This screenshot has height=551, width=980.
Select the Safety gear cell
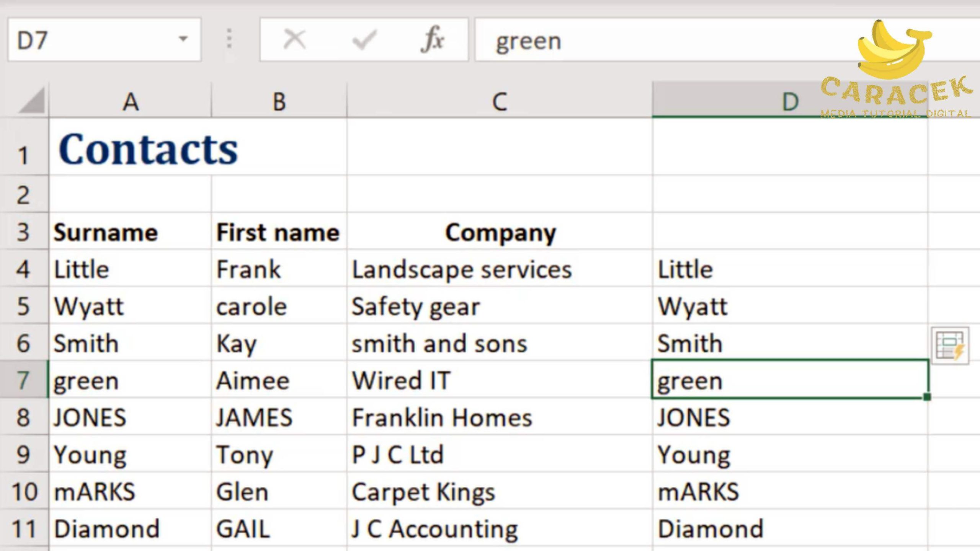(x=500, y=305)
